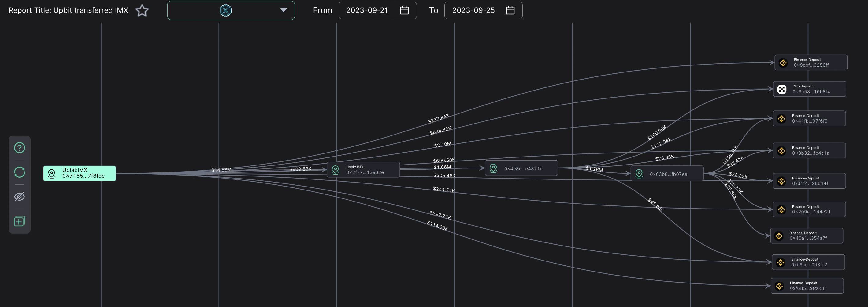
Task: Click the $1.28M transfer edge label
Action: click(594, 169)
